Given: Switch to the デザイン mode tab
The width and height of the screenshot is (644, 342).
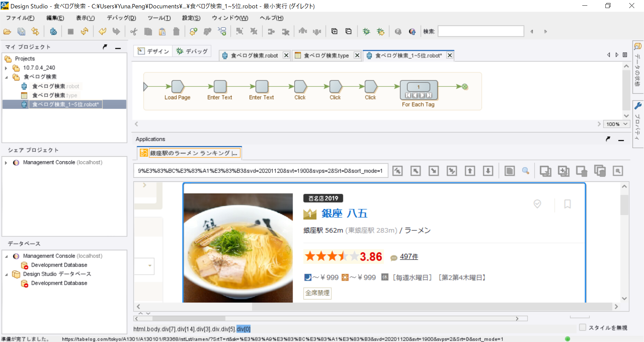Looking at the screenshot, I should [x=153, y=51].
